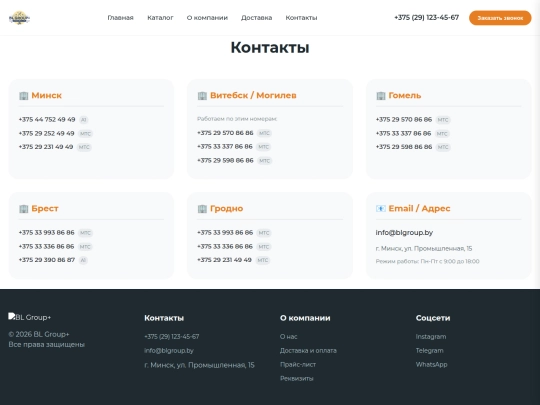The height and width of the screenshot is (405, 540).
Task: Click the text Работаем по этим номерам:
Action: 237,119
